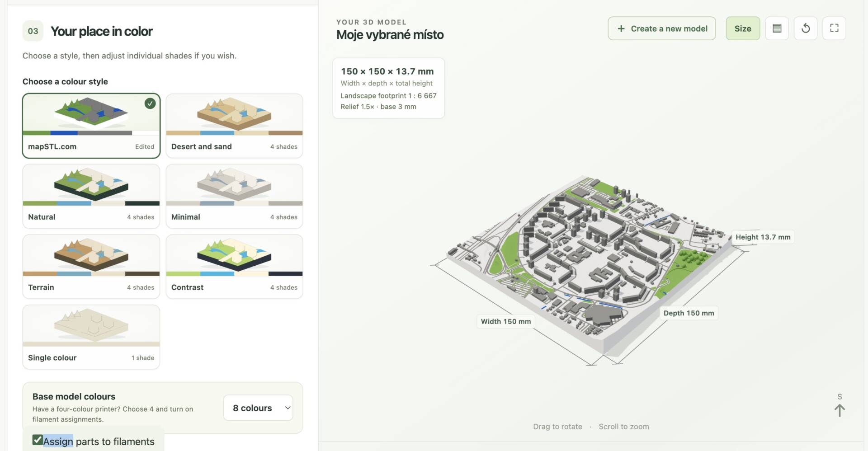Image resolution: width=868 pixels, height=451 pixels.
Task: Toggle the Size dimensions button
Action: tap(743, 28)
